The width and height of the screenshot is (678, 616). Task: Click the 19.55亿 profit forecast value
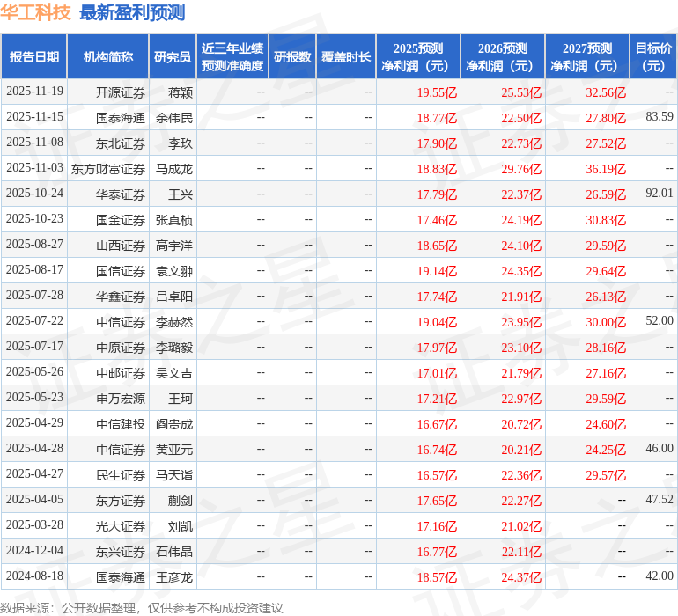pyautogui.click(x=437, y=92)
